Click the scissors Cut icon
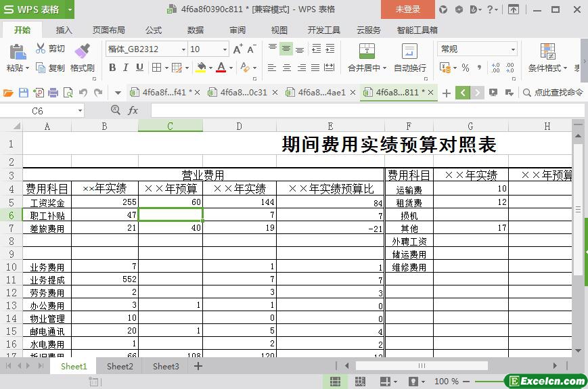The height and width of the screenshot is (389, 588). (x=41, y=49)
